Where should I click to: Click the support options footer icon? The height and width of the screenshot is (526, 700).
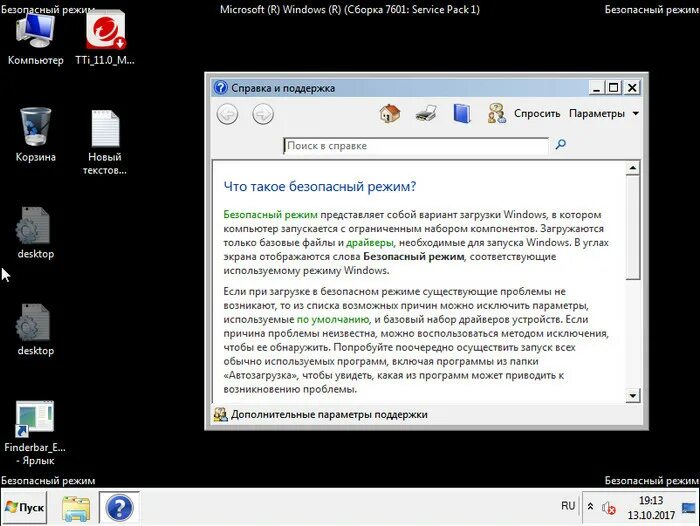coord(220,414)
